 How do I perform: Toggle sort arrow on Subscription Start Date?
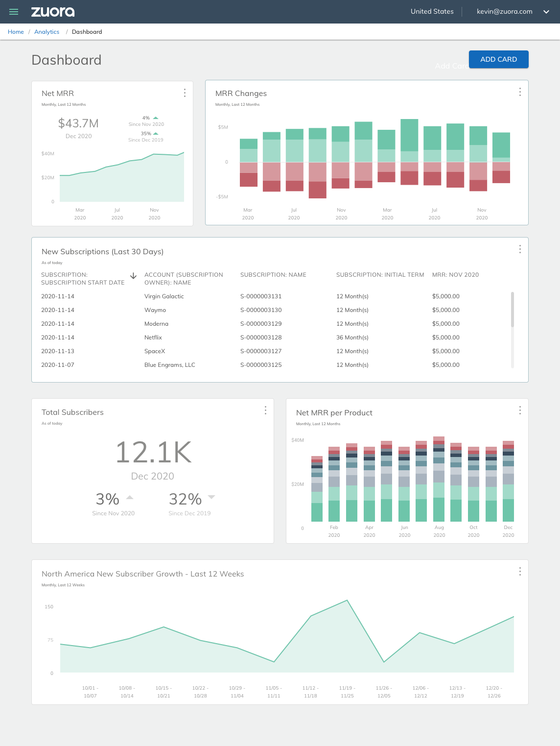(133, 276)
